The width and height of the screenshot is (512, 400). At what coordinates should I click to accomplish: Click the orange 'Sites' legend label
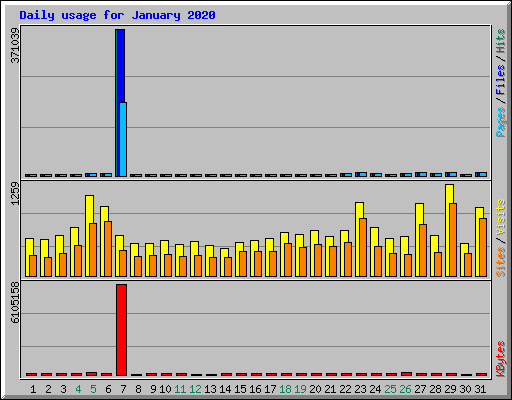[500, 262]
